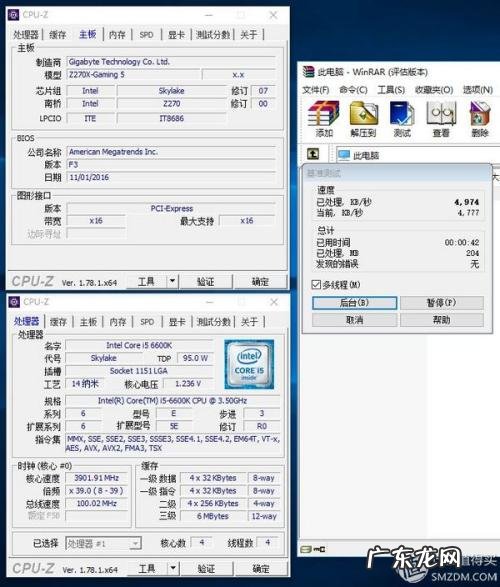Open tools dropdown arrow in upper CPU-Z
The height and width of the screenshot is (587, 500).
coord(172,281)
